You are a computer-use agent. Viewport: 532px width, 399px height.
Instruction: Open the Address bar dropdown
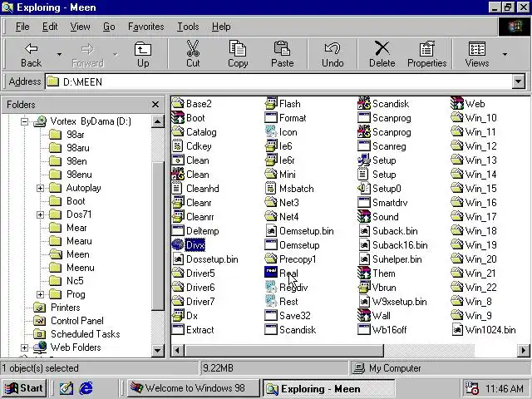518,81
